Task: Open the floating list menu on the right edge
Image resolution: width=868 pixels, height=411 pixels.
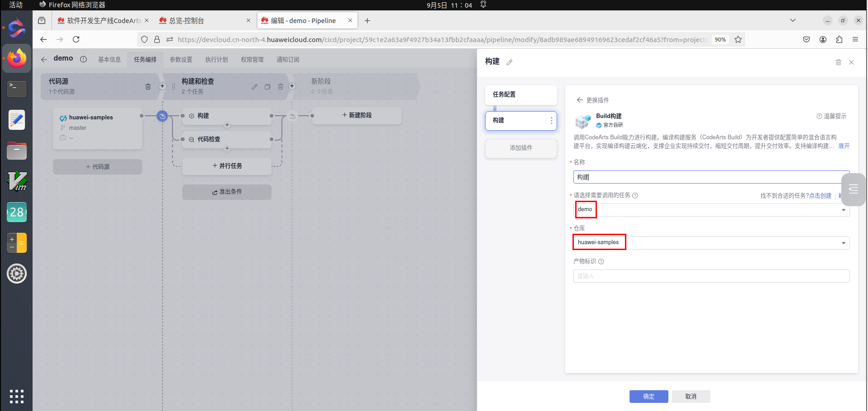Action: click(854, 189)
